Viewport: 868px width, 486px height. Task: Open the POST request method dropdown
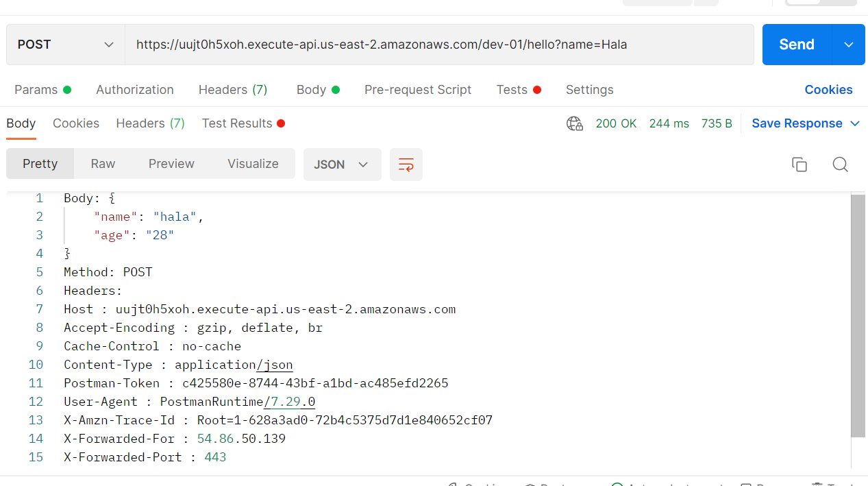65,44
